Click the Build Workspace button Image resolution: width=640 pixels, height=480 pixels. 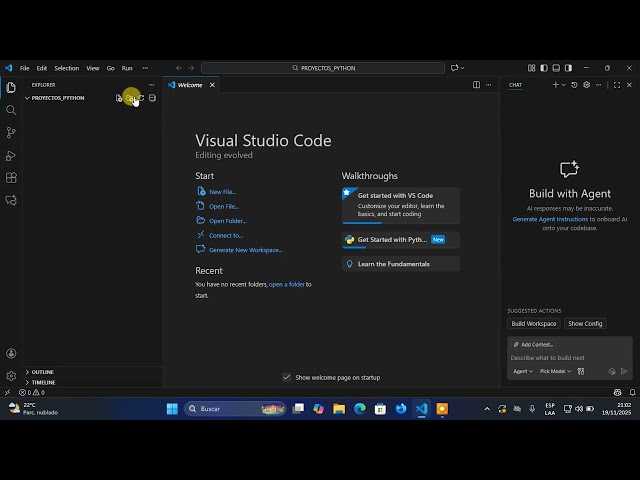tap(534, 323)
